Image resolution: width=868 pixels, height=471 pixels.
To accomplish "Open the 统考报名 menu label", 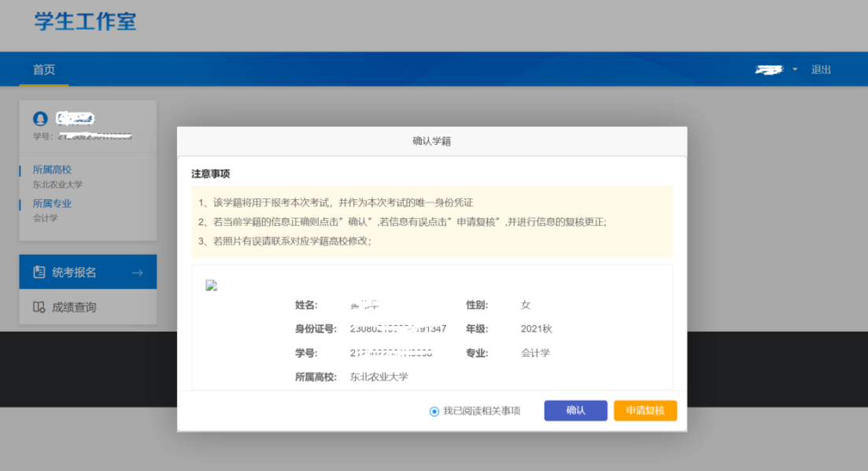I will point(74,273).
